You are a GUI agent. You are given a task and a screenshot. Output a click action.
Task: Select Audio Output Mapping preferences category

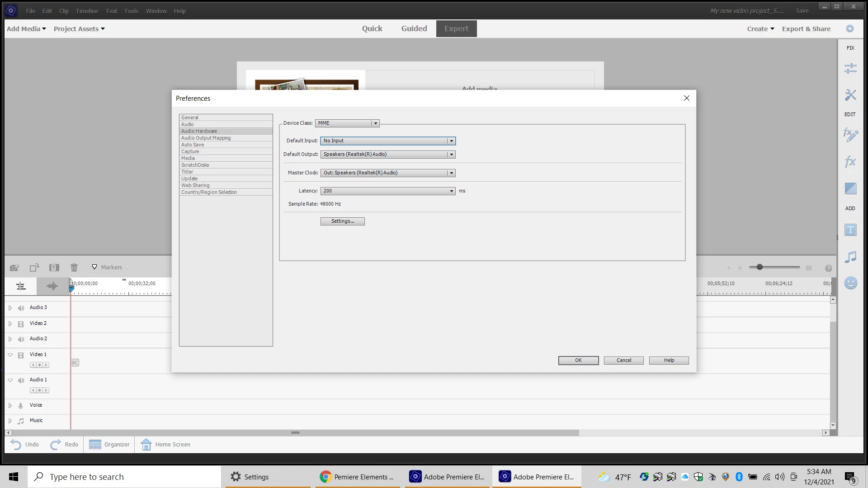point(206,138)
